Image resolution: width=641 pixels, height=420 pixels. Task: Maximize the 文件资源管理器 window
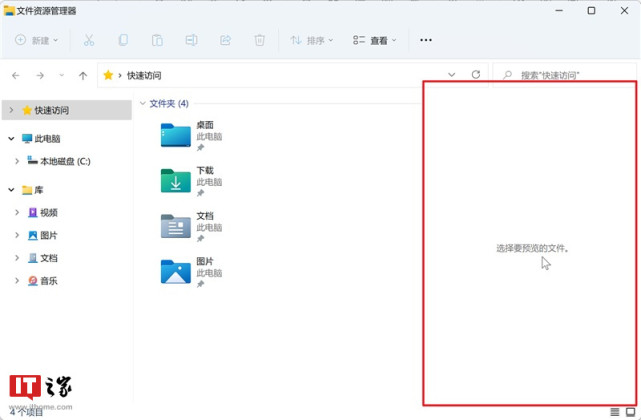(591, 11)
